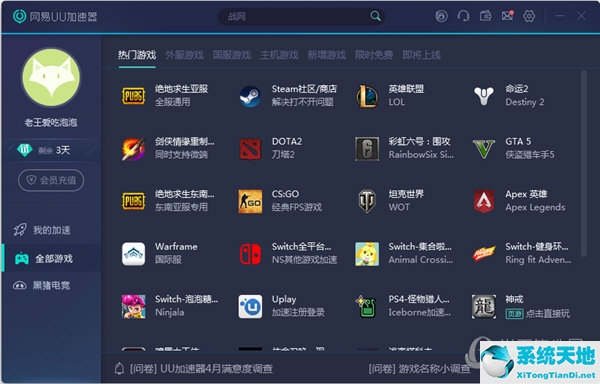Click the Warframe icon
This screenshot has width=600, height=384.
click(x=134, y=254)
